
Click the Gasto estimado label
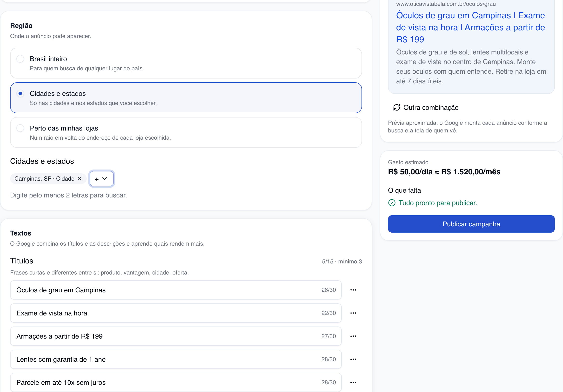click(408, 162)
